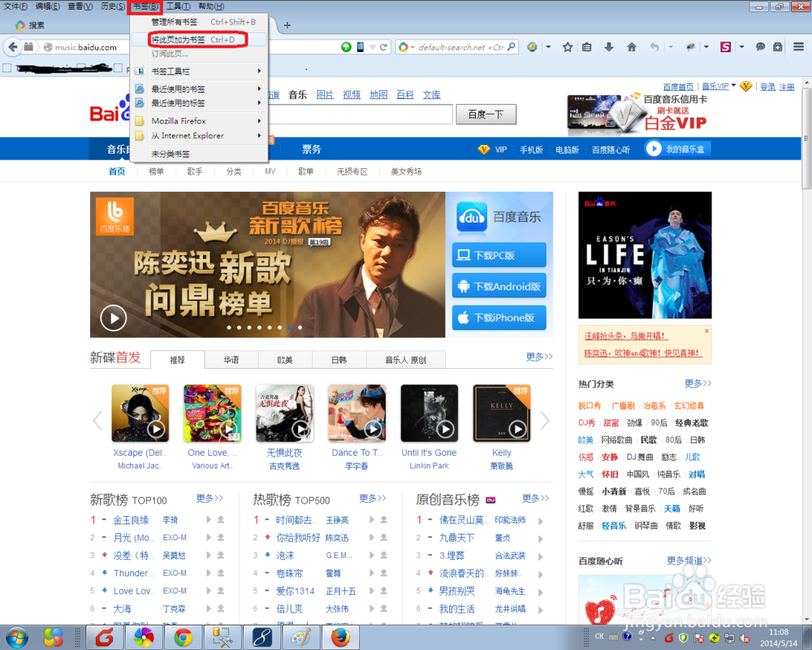Image resolution: width=812 pixels, height=650 pixels.
Task: Play song 金玉良缘 with its arrow icon
Action: [209, 520]
